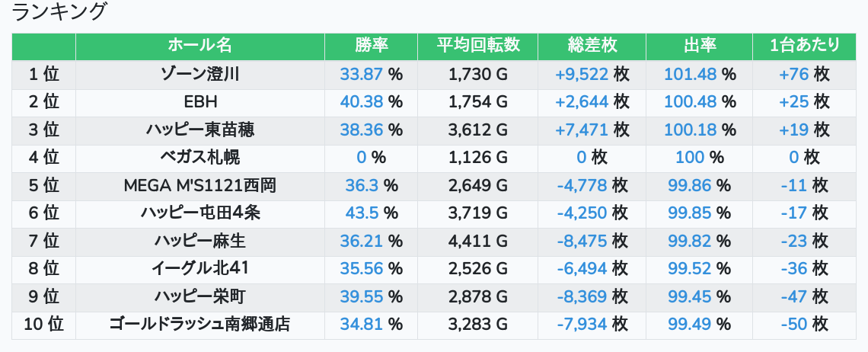868x352 pixels.
Task: Click the 1台あたり column header
Action: pos(804,46)
